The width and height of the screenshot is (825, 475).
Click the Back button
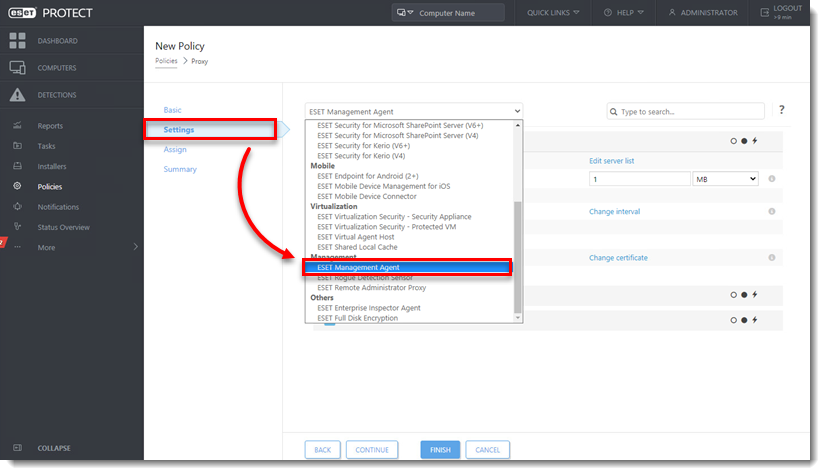(x=323, y=450)
